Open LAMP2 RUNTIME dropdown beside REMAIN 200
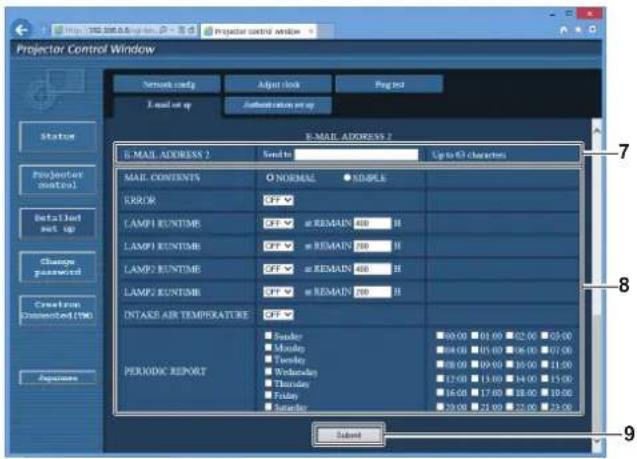This screenshot has width=637, height=459. coord(278,292)
